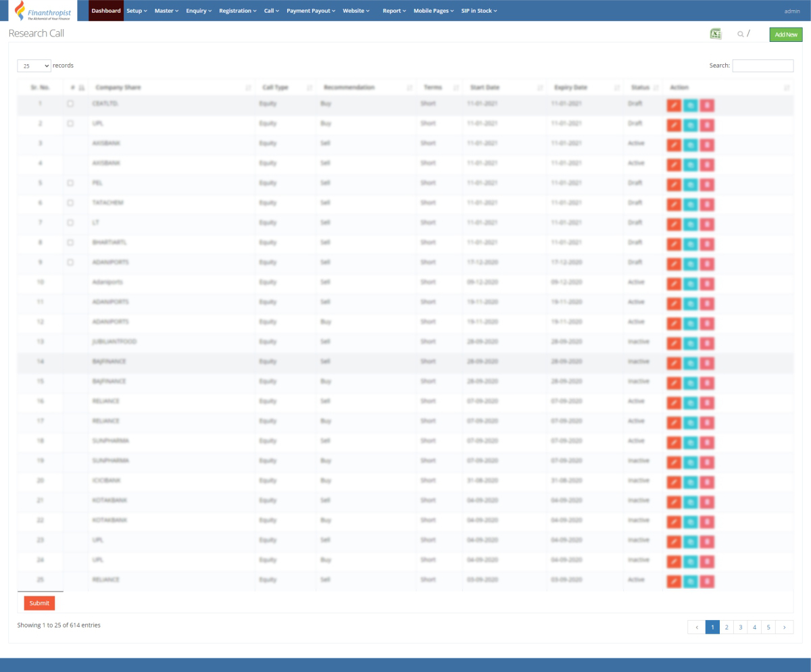Edit serial number 25 RELIANCE row
The image size is (811, 672).
674,581
